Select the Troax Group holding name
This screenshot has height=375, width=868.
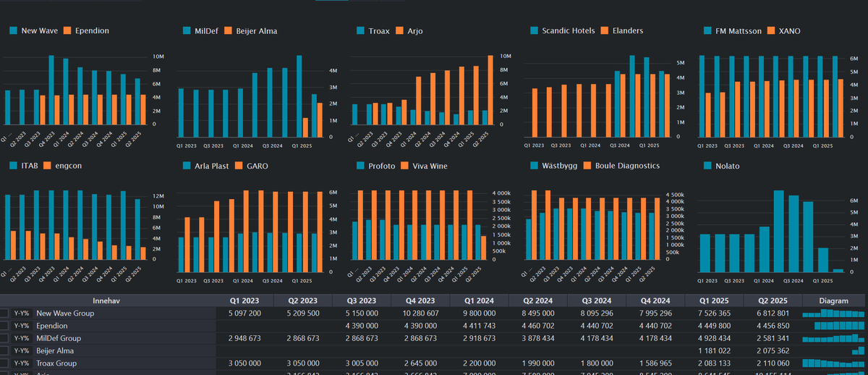point(56,363)
